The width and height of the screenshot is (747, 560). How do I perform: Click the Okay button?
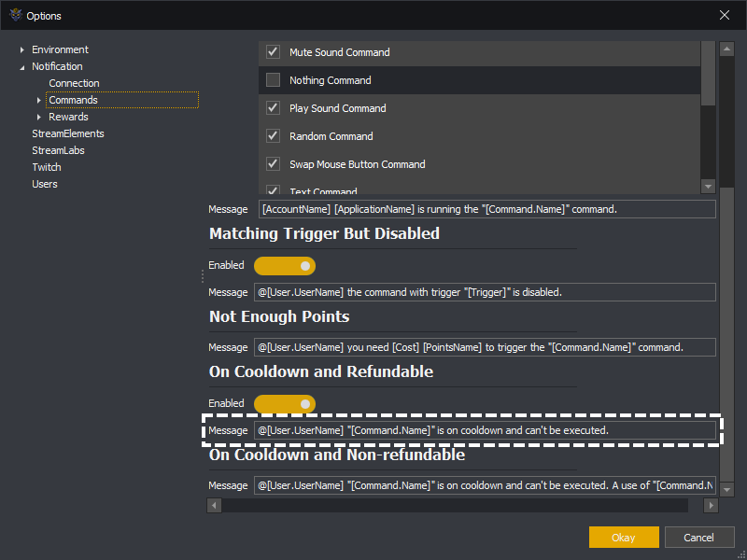pos(624,538)
